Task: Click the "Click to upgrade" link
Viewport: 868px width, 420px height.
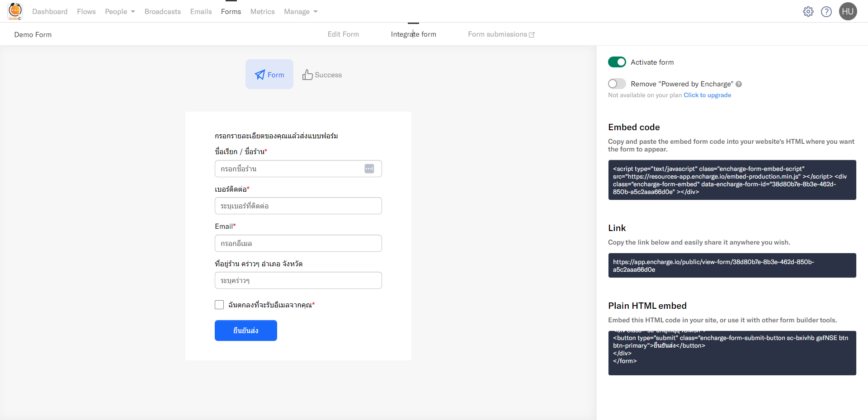Action: click(x=708, y=95)
